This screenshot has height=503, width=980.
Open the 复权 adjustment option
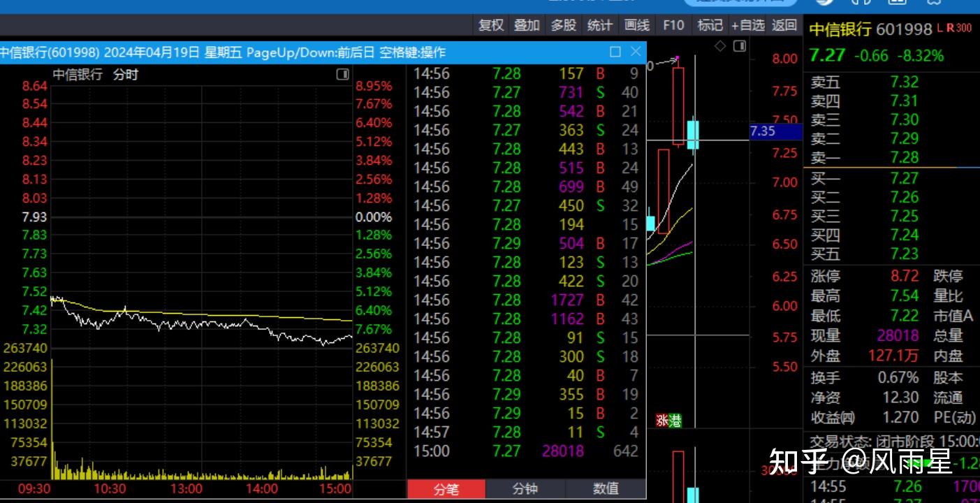[x=491, y=25]
